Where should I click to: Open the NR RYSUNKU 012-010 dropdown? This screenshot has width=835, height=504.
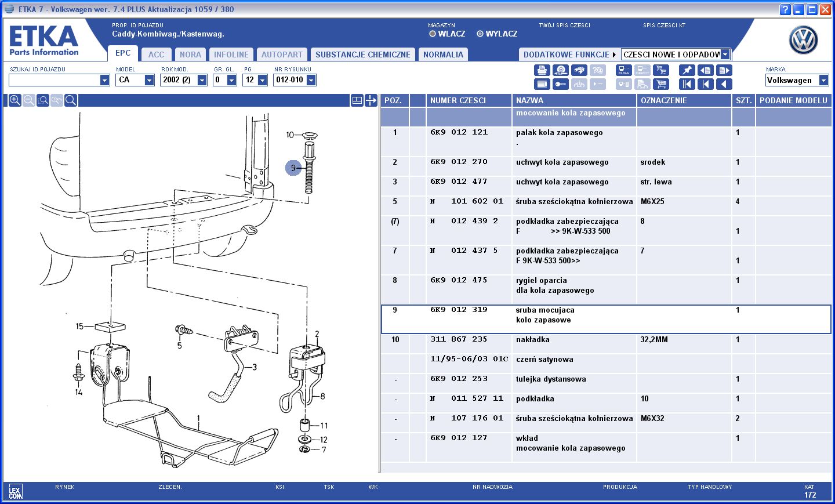(311, 80)
